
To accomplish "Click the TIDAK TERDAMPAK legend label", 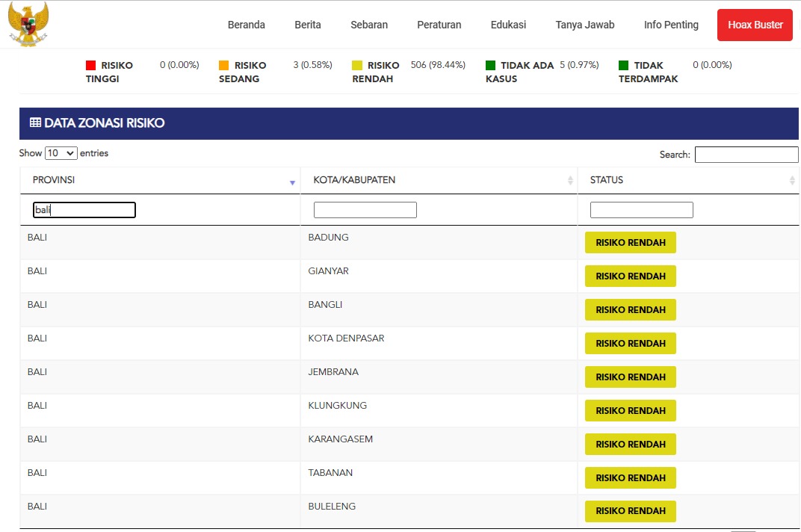I will [x=649, y=72].
